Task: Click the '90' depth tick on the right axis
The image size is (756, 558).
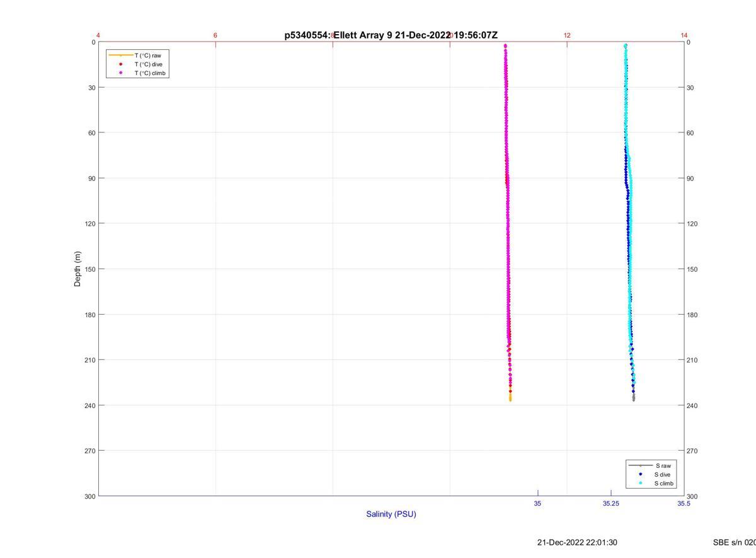Action: [690, 178]
